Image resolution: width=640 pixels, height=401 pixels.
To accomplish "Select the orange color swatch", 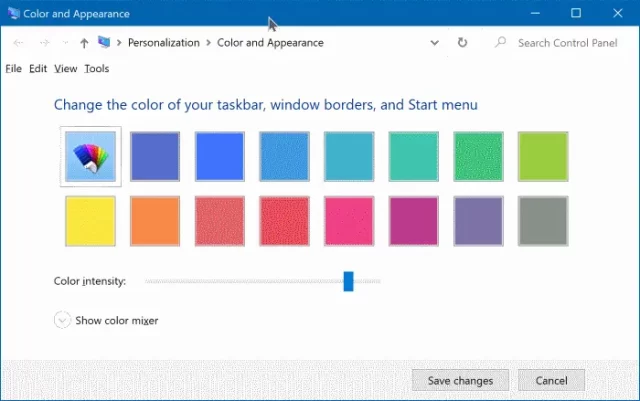I will tap(155, 221).
